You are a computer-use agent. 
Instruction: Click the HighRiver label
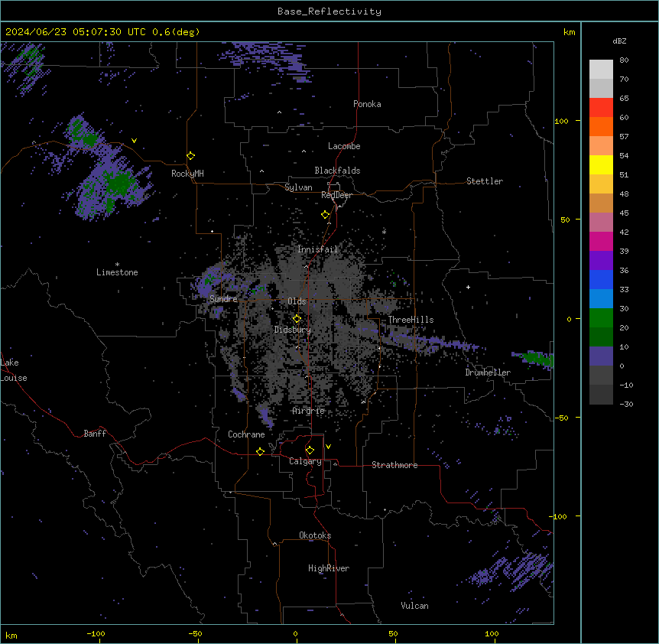(x=329, y=568)
